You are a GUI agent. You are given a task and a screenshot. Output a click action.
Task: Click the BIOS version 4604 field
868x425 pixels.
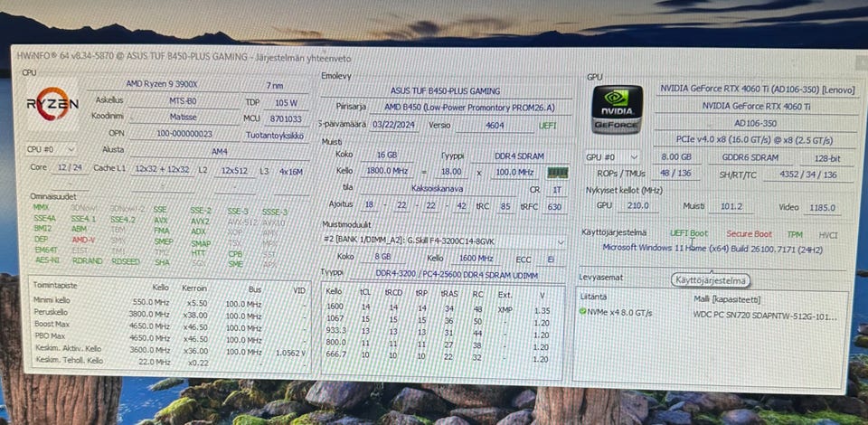495,126
